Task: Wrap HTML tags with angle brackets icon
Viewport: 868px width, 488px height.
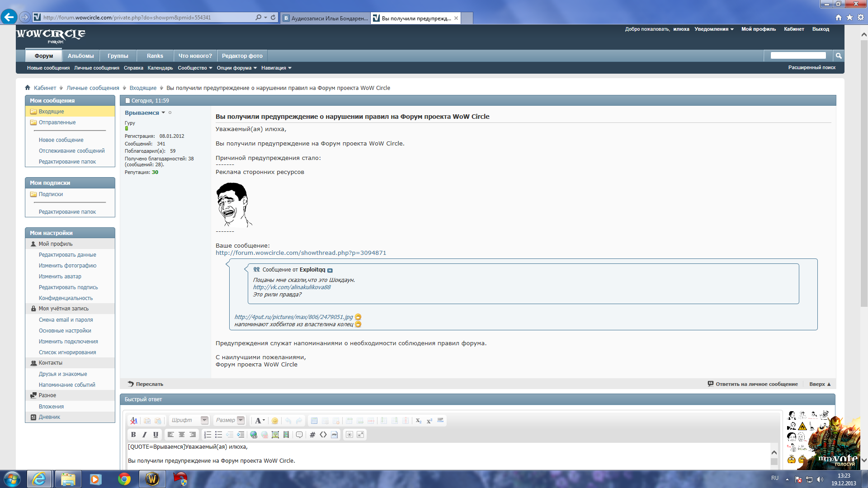Action: (x=323, y=435)
